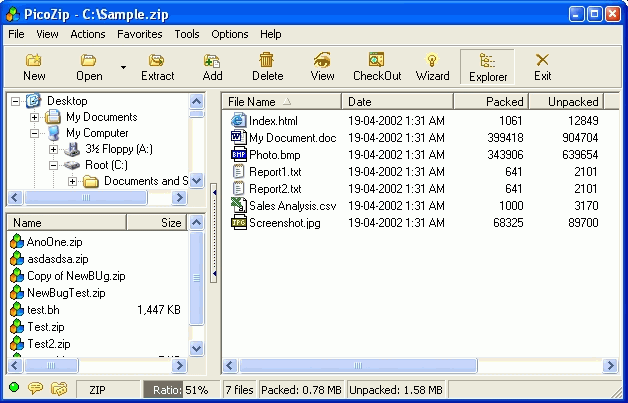Select My Documents in the folder tree
This screenshot has height=403, width=628.
(102, 117)
